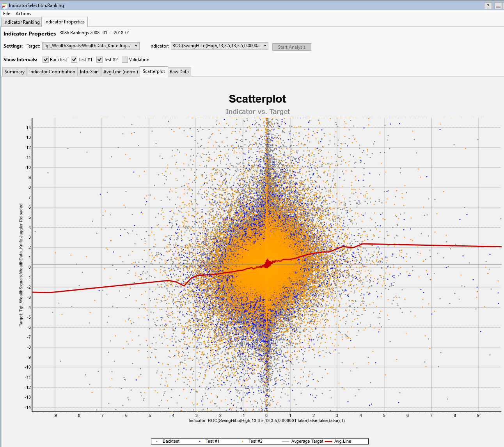Click the Scatterplot chart title
The height and width of the screenshot is (447, 504).
pos(257,99)
